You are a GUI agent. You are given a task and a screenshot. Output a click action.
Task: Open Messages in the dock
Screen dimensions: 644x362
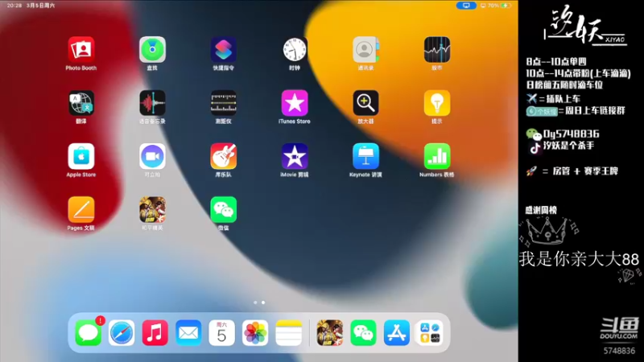click(89, 332)
